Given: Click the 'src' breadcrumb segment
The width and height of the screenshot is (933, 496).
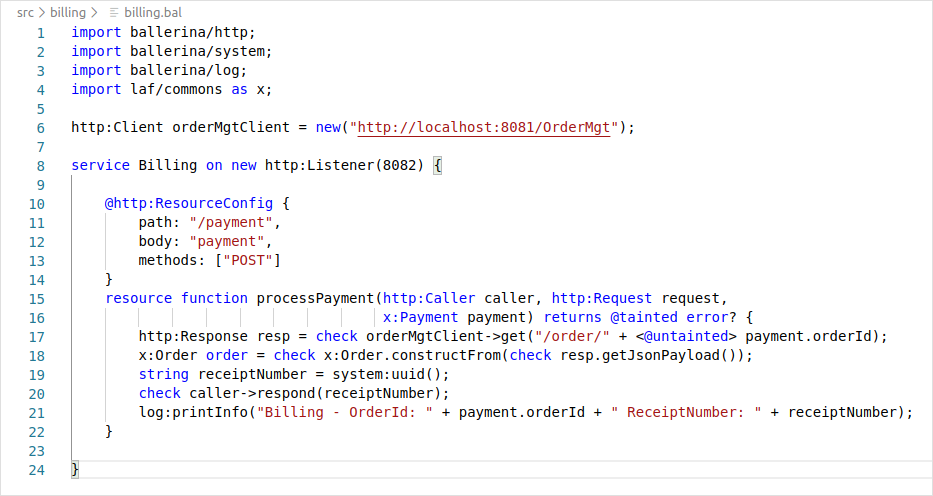Looking at the screenshot, I should pos(25,12).
